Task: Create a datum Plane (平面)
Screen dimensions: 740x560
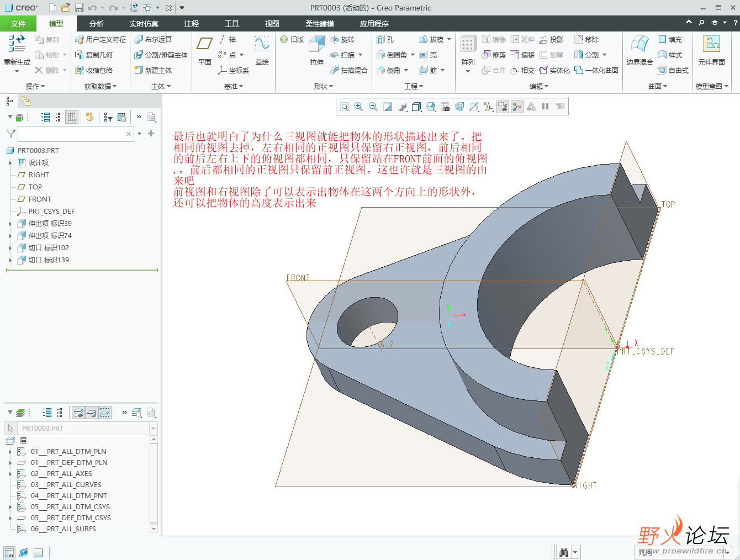Action: [205, 51]
